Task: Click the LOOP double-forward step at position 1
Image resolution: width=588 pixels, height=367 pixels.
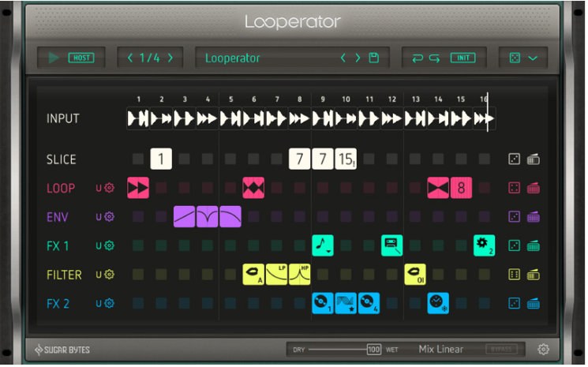Action: [x=138, y=188]
